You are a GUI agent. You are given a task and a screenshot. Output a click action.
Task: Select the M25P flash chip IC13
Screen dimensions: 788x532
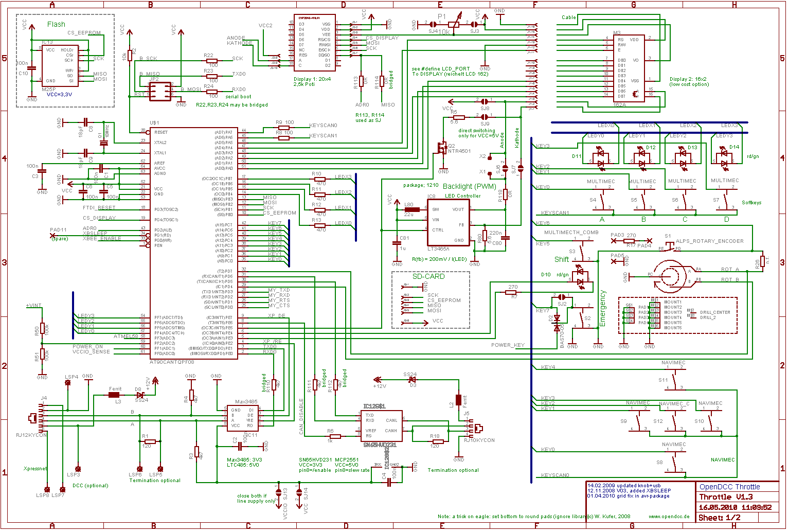click(60, 66)
